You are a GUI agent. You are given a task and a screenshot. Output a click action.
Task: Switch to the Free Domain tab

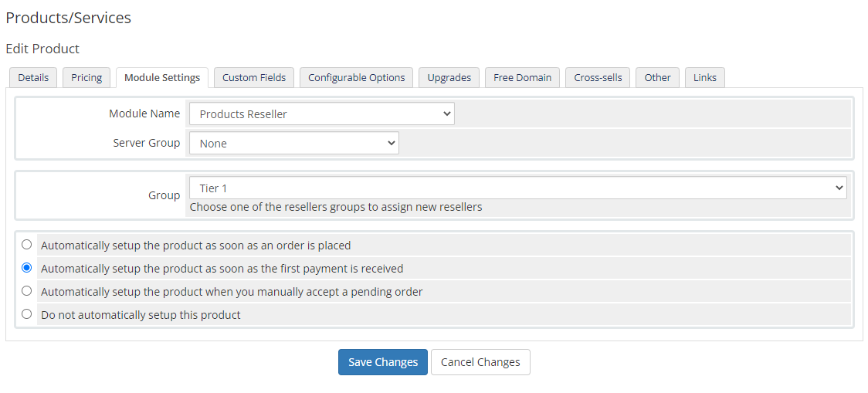(x=522, y=77)
